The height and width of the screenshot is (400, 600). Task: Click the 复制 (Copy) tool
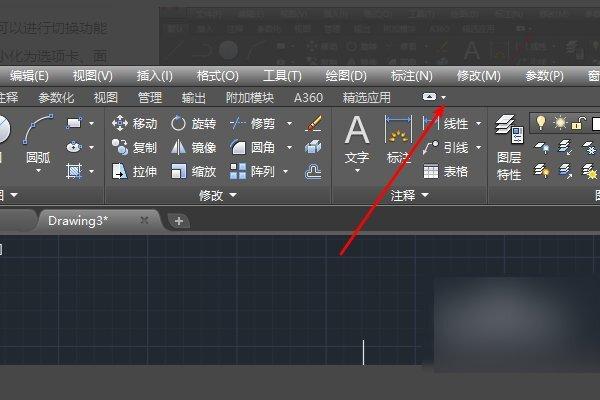(135, 147)
